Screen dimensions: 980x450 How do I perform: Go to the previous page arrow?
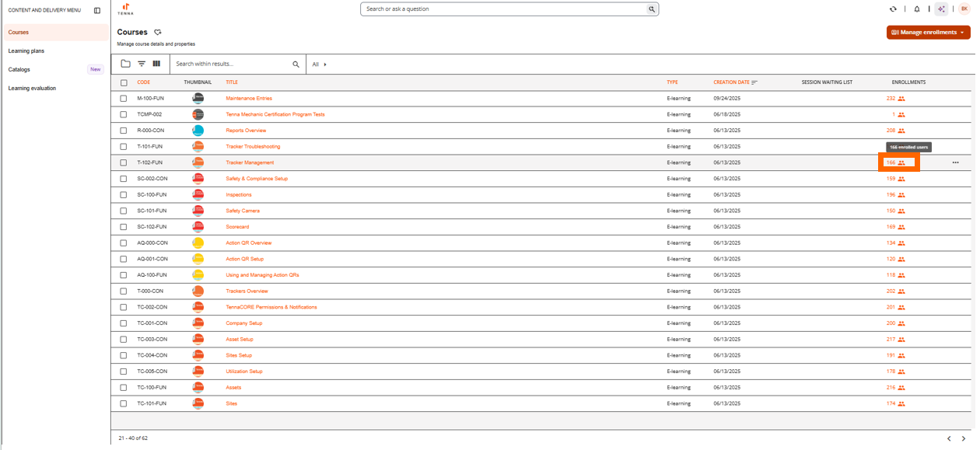pos(949,438)
